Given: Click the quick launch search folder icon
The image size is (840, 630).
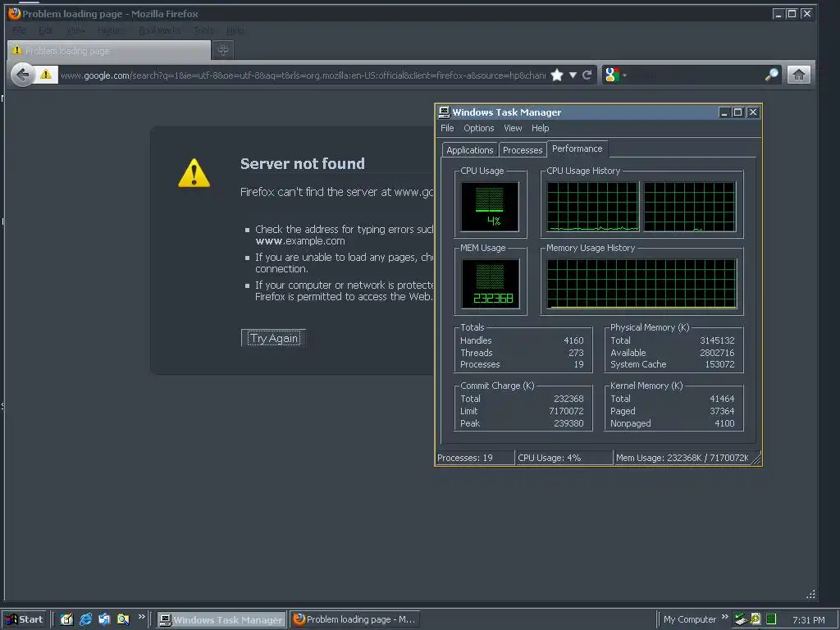Looking at the screenshot, I should click(123, 619).
